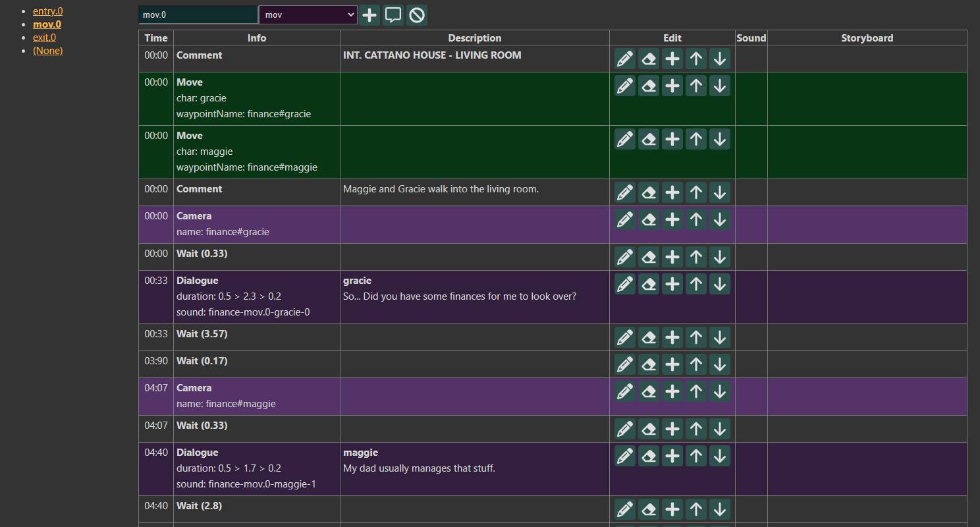Click the mov.0 name text field
Image resolution: width=980 pixels, height=527 pixels.
tap(198, 15)
